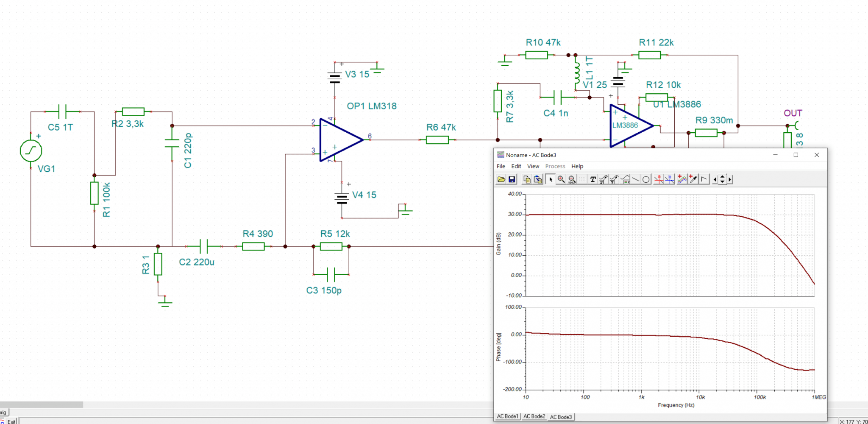Screen dimensions: 868x424
Task: Switch to the AC Bode2 tab
Action: (x=534, y=416)
